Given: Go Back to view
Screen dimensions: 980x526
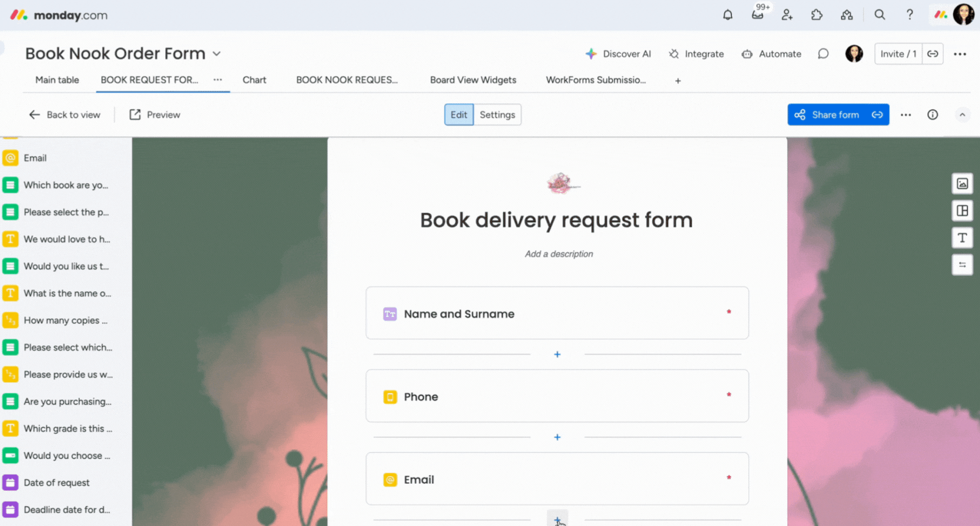Looking at the screenshot, I should pyautogui.click(x=65, y=114).
